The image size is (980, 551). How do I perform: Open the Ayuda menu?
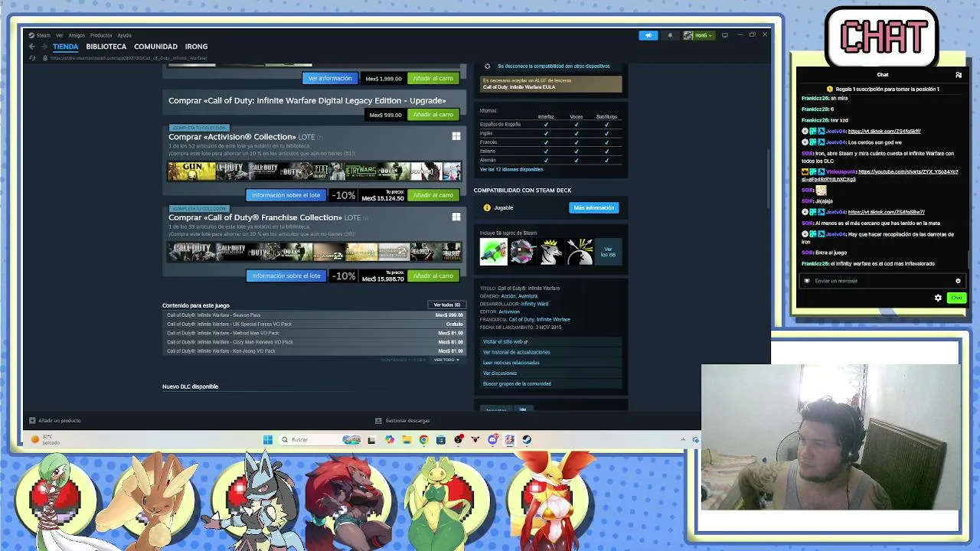124,35
